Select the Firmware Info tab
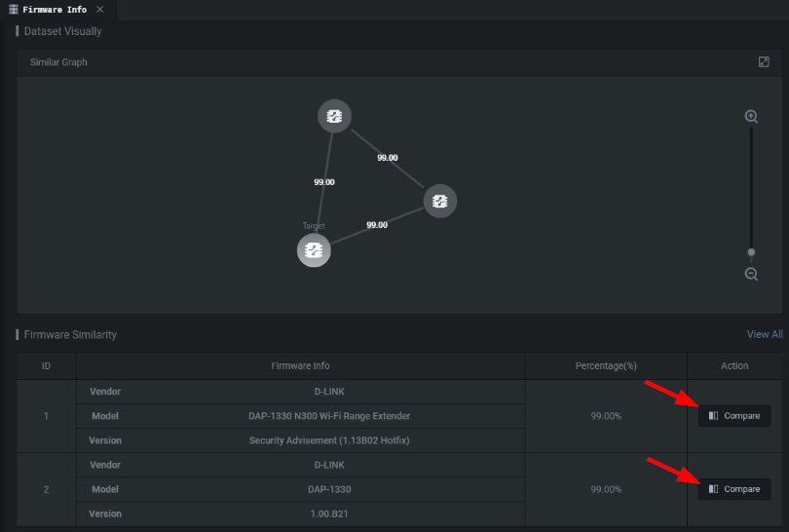Image resolution: width=789 pixels, height=532 pixels. coord(55,10)
